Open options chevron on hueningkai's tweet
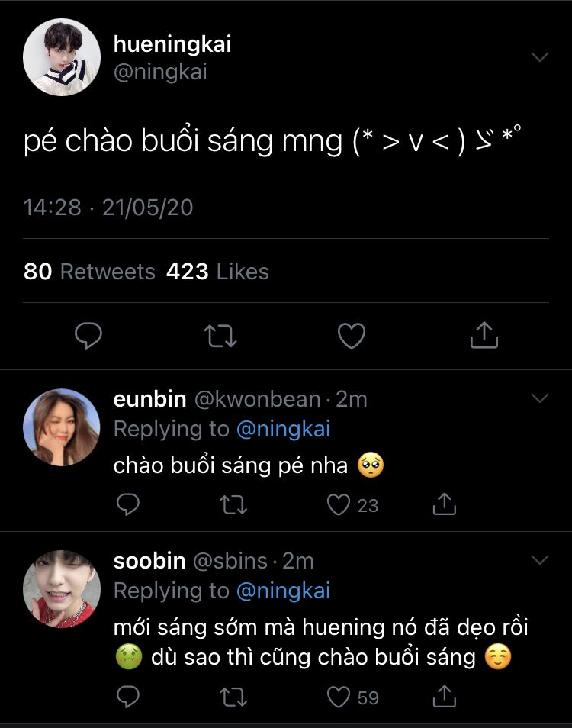 click(x=540, y=57)
